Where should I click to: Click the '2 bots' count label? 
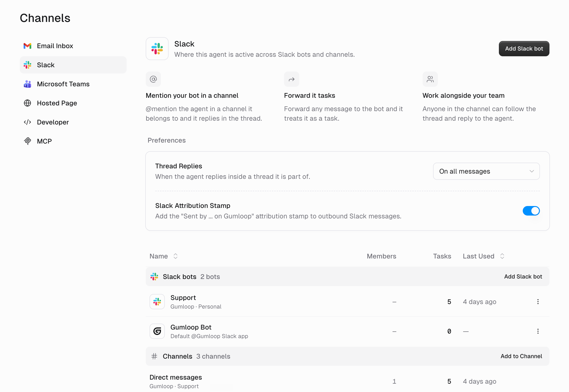click(210, 277)
